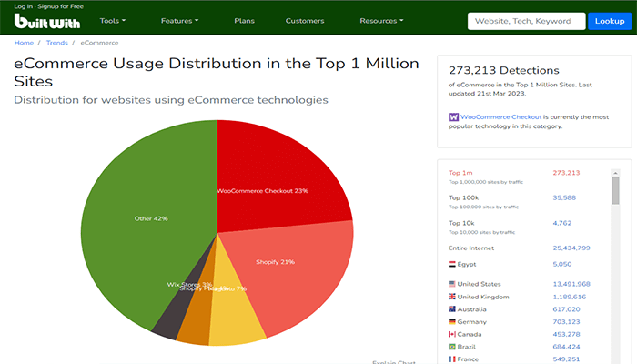Click the Egypt flag icon
This screenshot has height=364, width=637.
point(453,265)
